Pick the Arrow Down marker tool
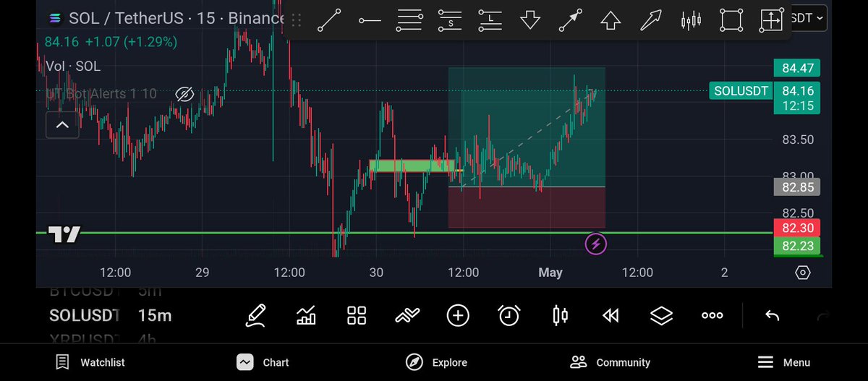This screenshot has height=381, width=868. pyautogui.click(x=530, y=20)
